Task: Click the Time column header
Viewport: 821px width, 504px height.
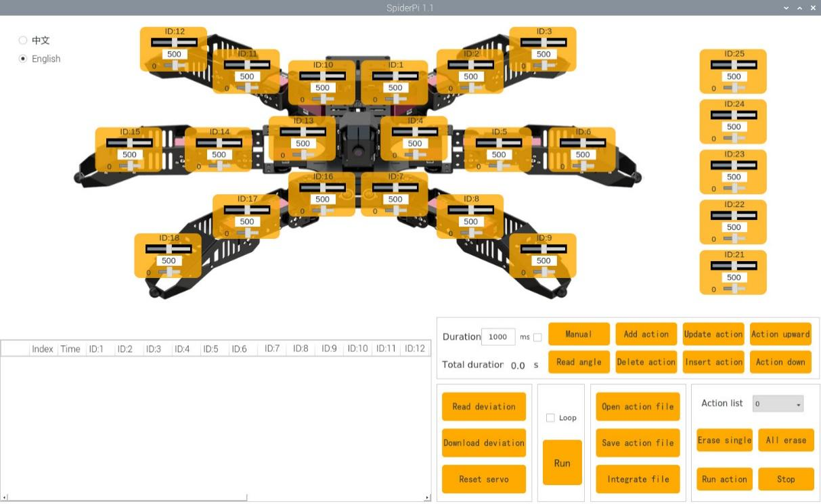Action: coord(70,349)
